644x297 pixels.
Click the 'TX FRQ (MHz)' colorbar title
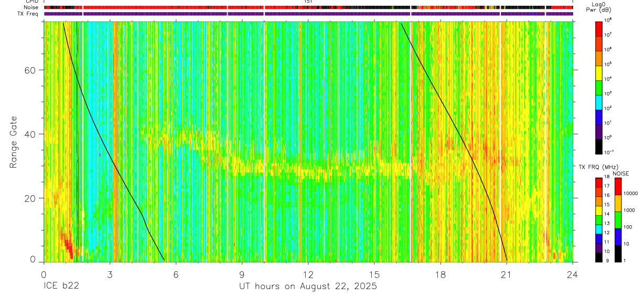tap(598, 166)
